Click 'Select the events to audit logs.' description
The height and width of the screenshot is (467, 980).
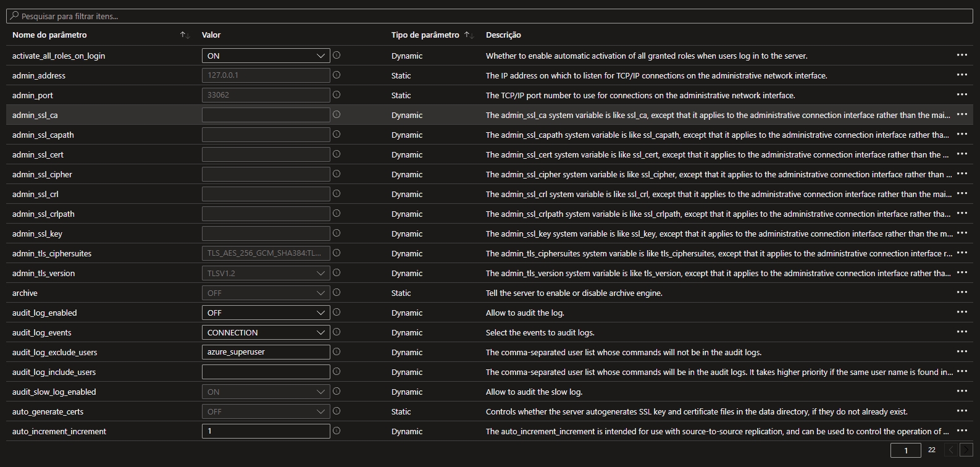[x=540, y=332]
